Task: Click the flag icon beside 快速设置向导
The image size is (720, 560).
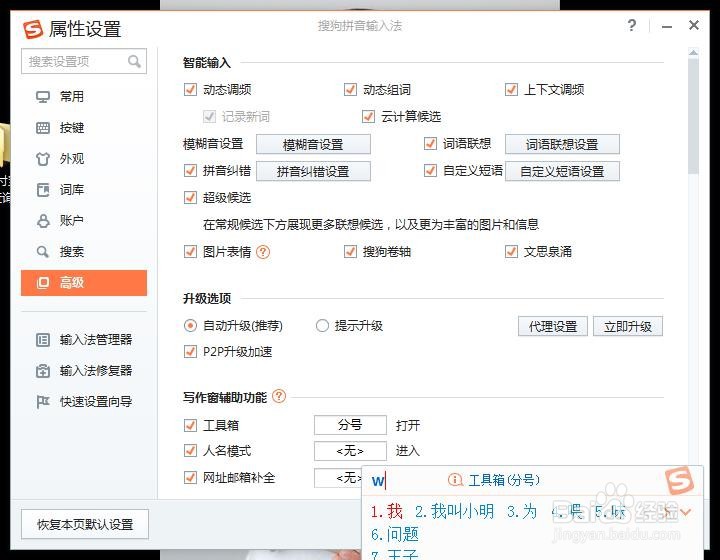Action: [43, 402]
